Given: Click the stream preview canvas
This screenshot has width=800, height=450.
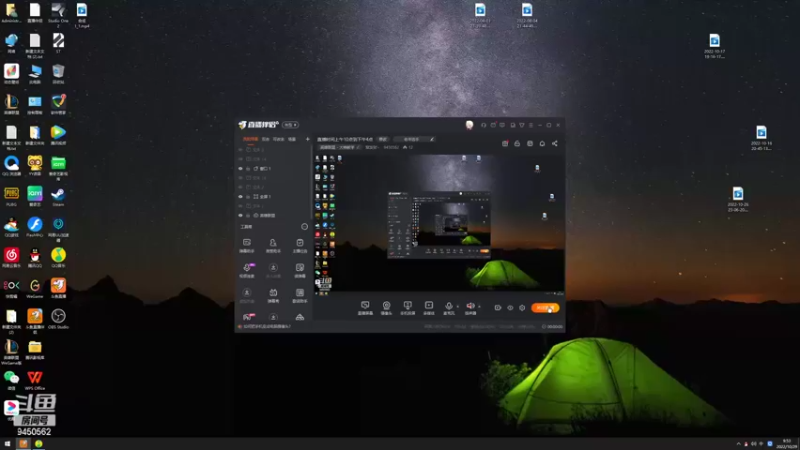Looking at the screenshot, I should pyautogui.click(x=439, y=223).
